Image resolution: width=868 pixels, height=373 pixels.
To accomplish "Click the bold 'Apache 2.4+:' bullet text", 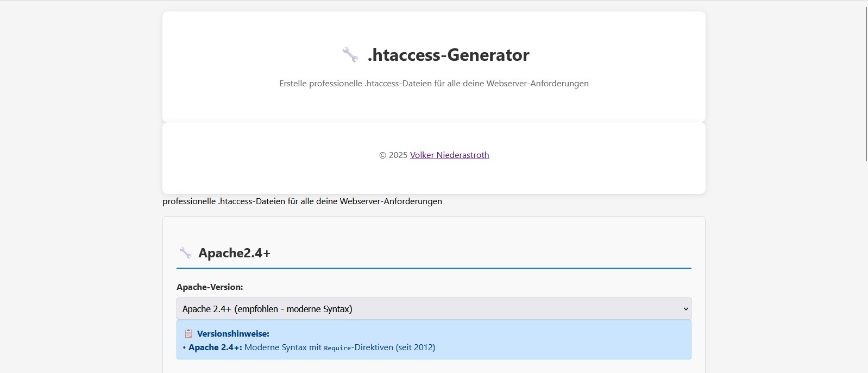I will pos(215,347).
